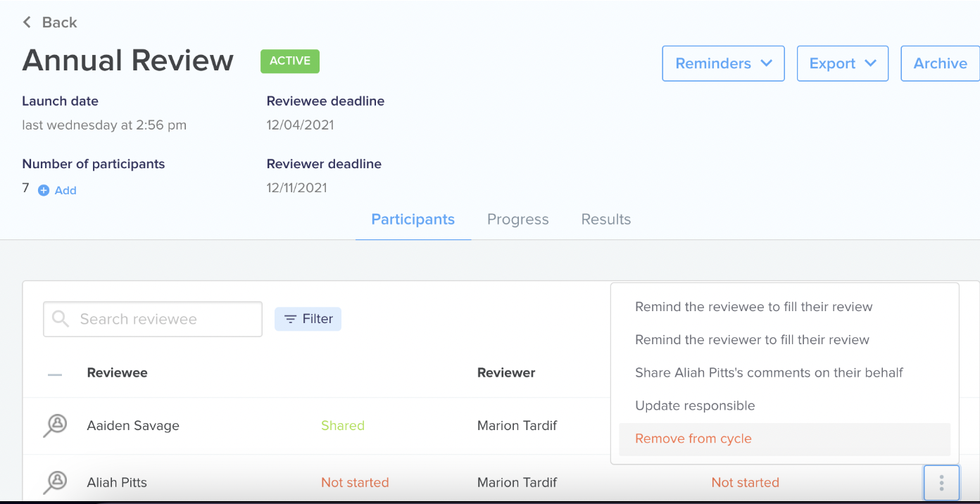This screenshot has width=980, height=504.
Task: Click the Back arrow chevron icon
Action: point(27,23)
